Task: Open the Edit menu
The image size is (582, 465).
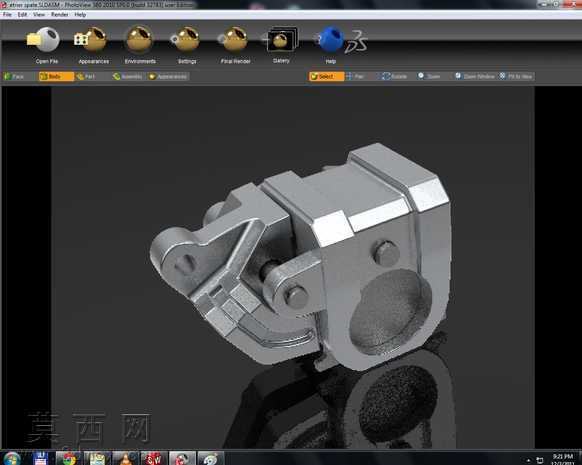Action: pyautogui.click(x=22, y=14)
